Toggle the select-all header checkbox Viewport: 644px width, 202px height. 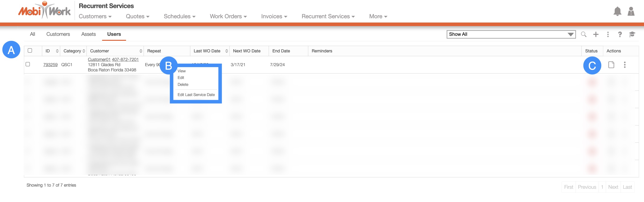coord(30,50)
